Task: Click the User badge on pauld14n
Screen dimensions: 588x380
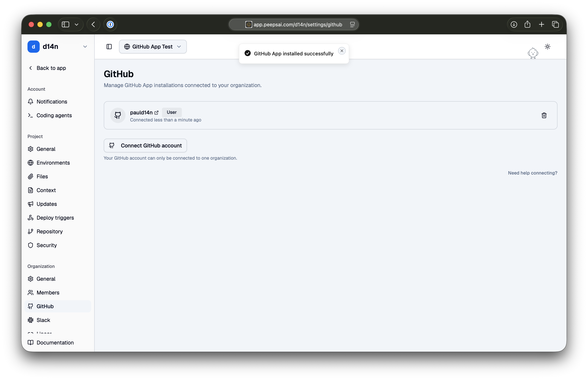Action: tap(172, 112)
